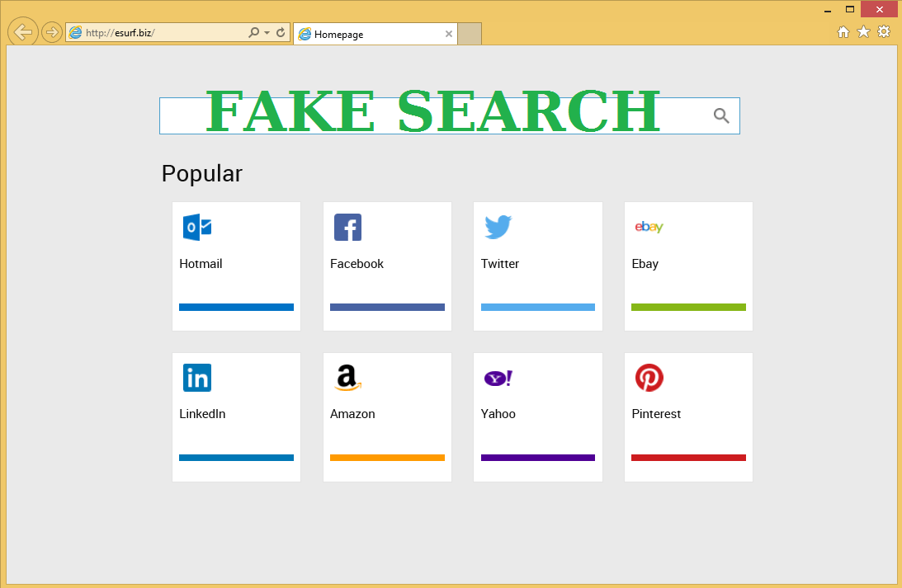The image size is (902, 588).
Task: Minimize the browser window
Action: tap(828, 10)
